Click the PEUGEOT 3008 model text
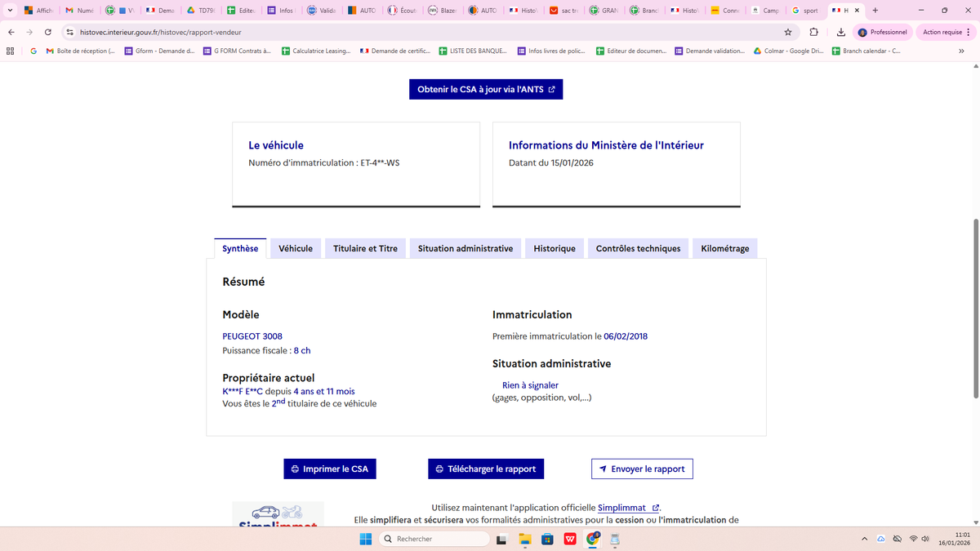Image resolution: width=980 pixels, height=551 pixels. (252, 336)
